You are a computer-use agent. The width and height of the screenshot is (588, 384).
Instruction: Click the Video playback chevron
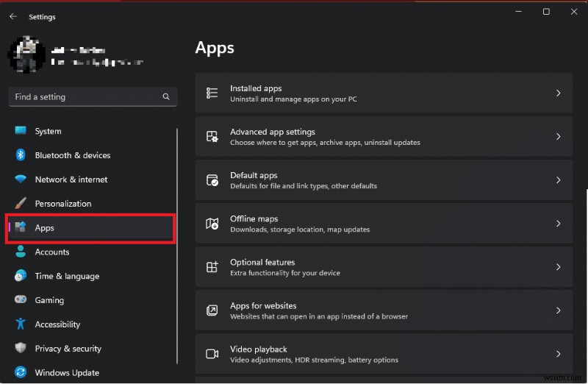559,354
